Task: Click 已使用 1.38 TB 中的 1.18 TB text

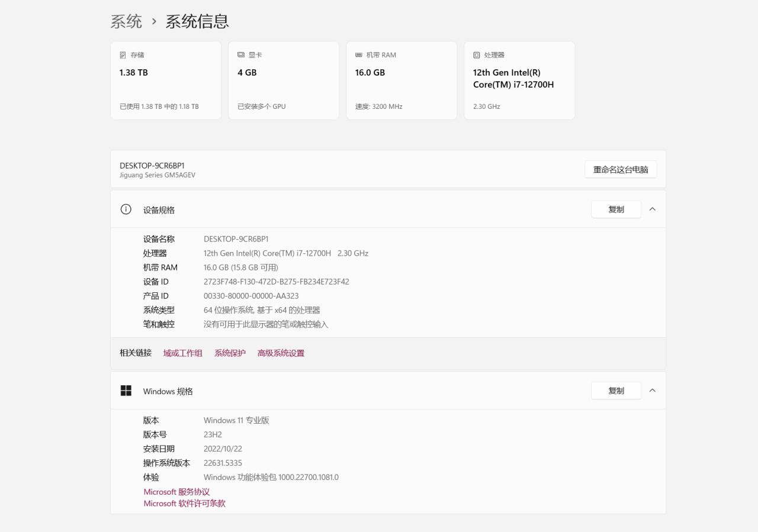Action: click(x=159, y=107)
